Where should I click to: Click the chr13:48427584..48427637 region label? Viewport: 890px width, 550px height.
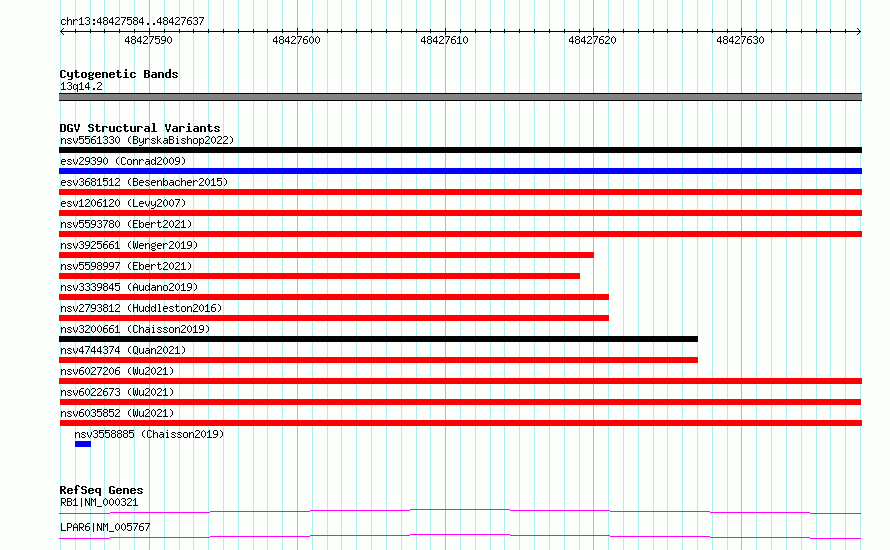tap(132, 22)
